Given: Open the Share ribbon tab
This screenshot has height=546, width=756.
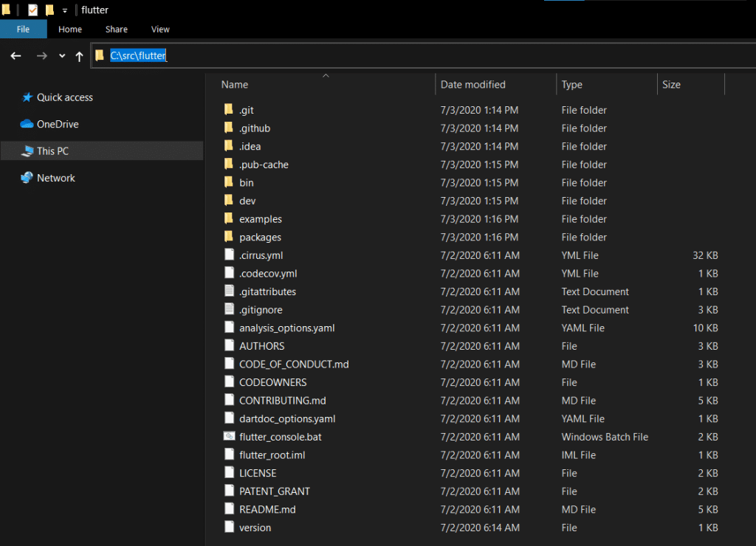Looking at the screenshot, I should 117,30.
